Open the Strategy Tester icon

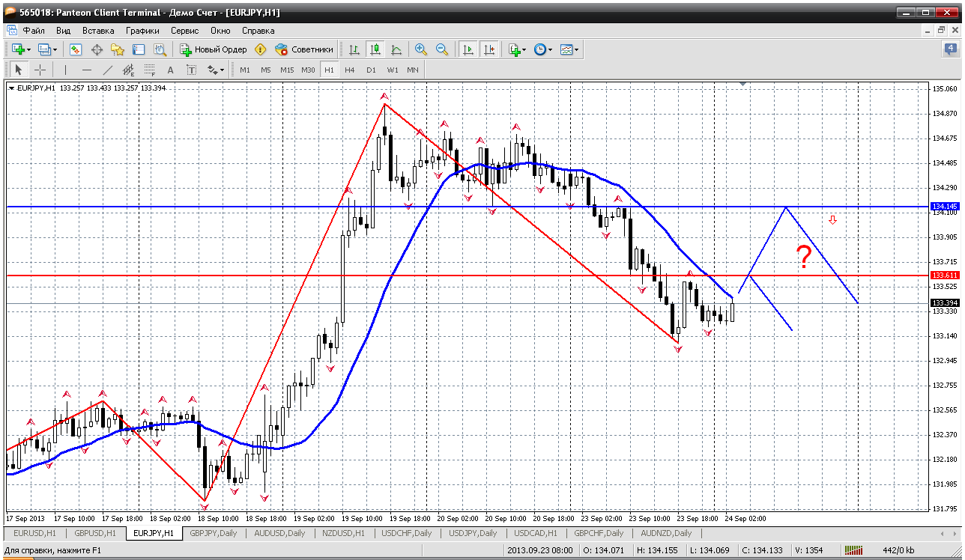[160, 49]
